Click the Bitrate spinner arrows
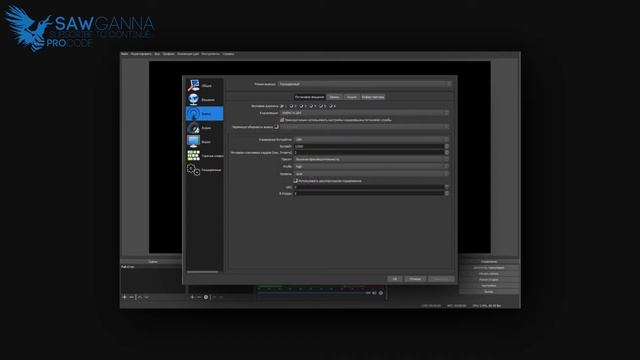 (x=447, y=146)
